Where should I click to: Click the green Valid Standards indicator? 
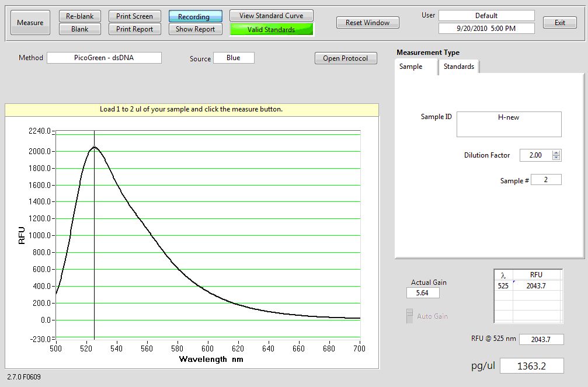[272, 29]
